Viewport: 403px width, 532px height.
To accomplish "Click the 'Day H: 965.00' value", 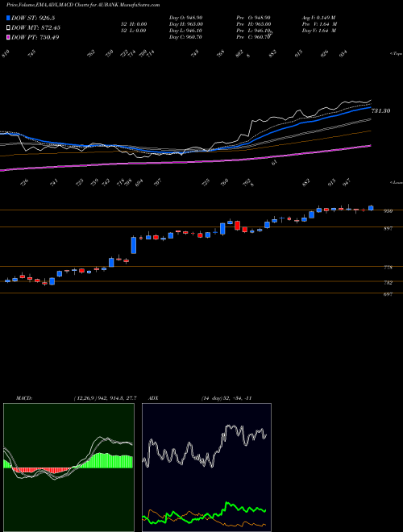I will pyautogui.click(x=186, y=24).
